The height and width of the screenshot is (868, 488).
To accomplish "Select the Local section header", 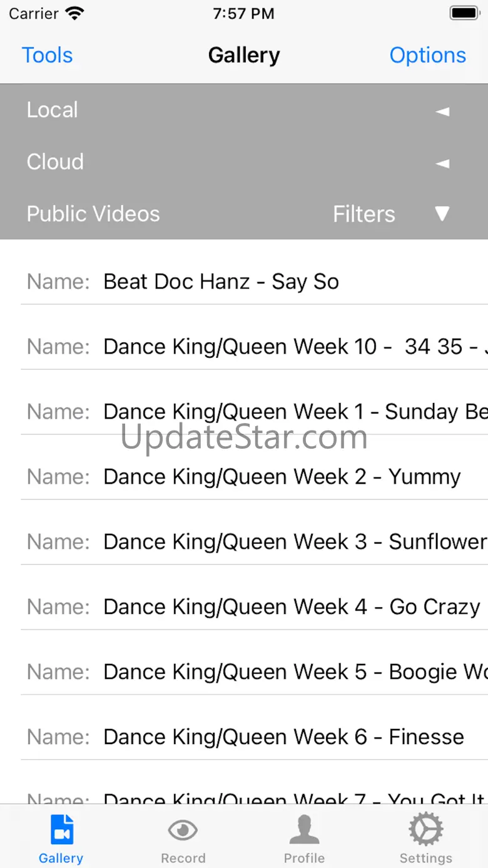I will (x=53, y=110).
